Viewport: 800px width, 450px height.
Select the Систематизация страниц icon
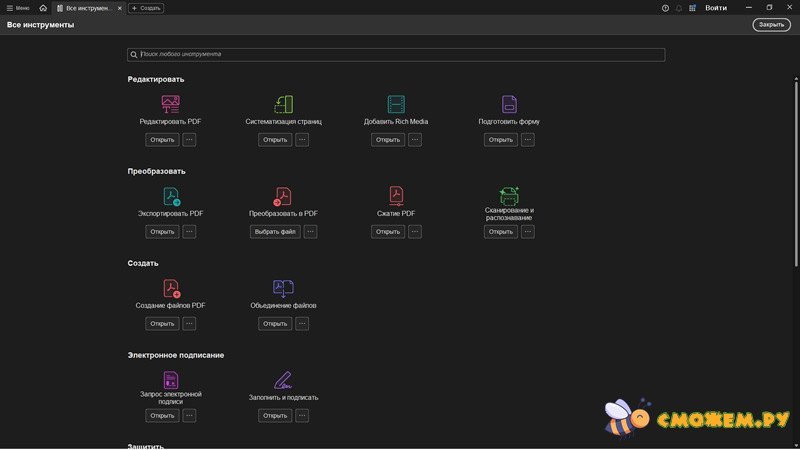[283, 104]
